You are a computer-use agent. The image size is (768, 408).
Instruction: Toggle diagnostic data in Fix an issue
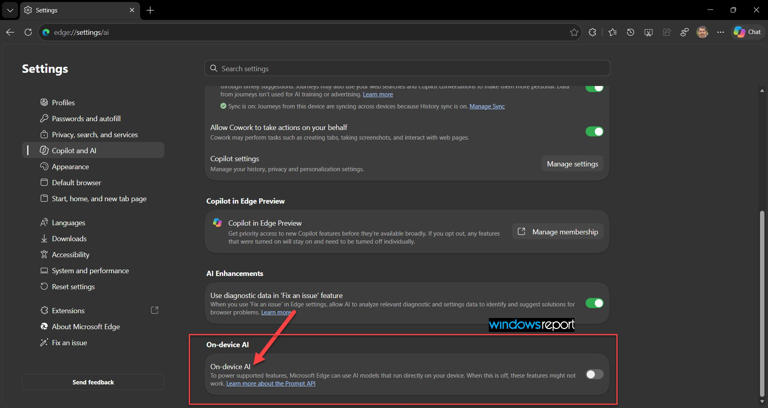[594, 303]
